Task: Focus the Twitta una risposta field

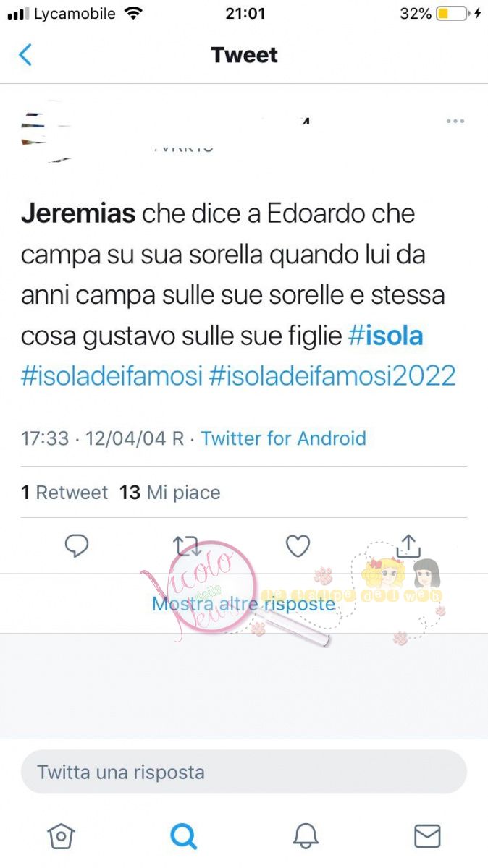Action: pos(244,772)
